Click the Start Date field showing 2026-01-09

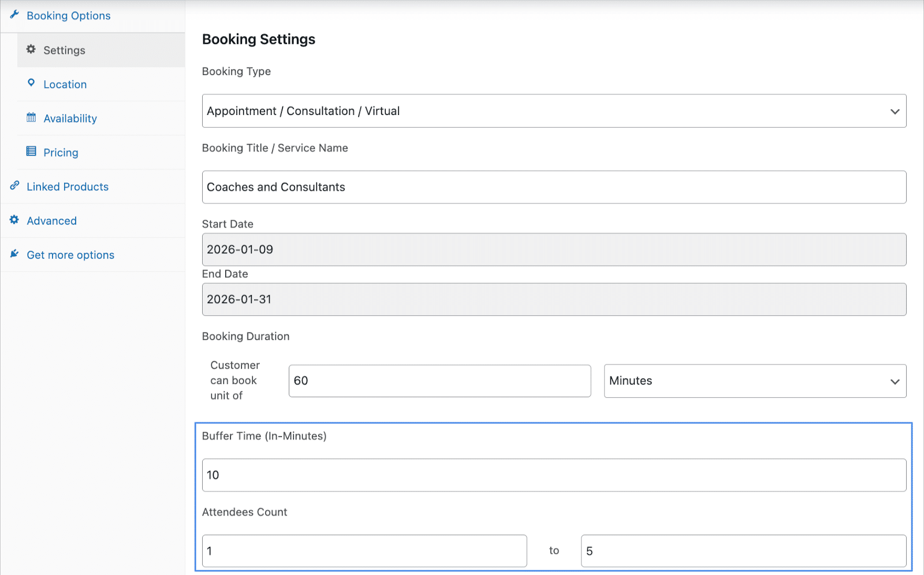tap(554, 249)
